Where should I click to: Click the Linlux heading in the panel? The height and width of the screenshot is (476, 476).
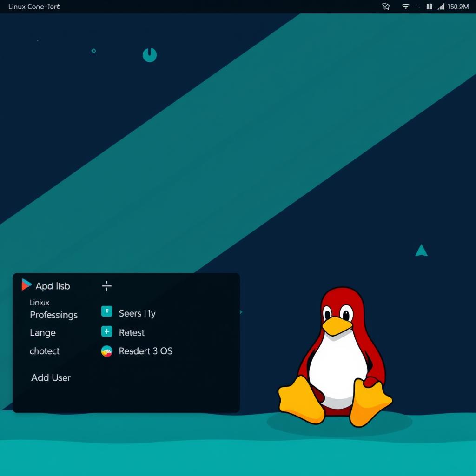[40, 303]
